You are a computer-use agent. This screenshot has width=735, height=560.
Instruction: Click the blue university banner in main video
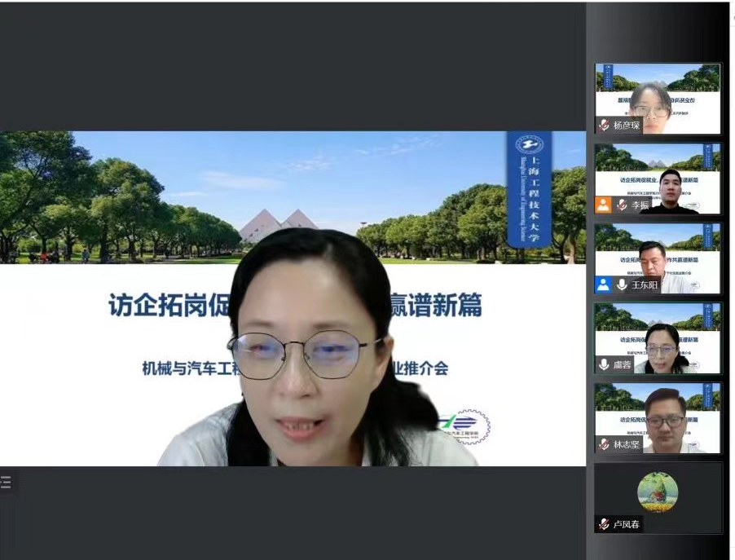[x=529, y=188]
